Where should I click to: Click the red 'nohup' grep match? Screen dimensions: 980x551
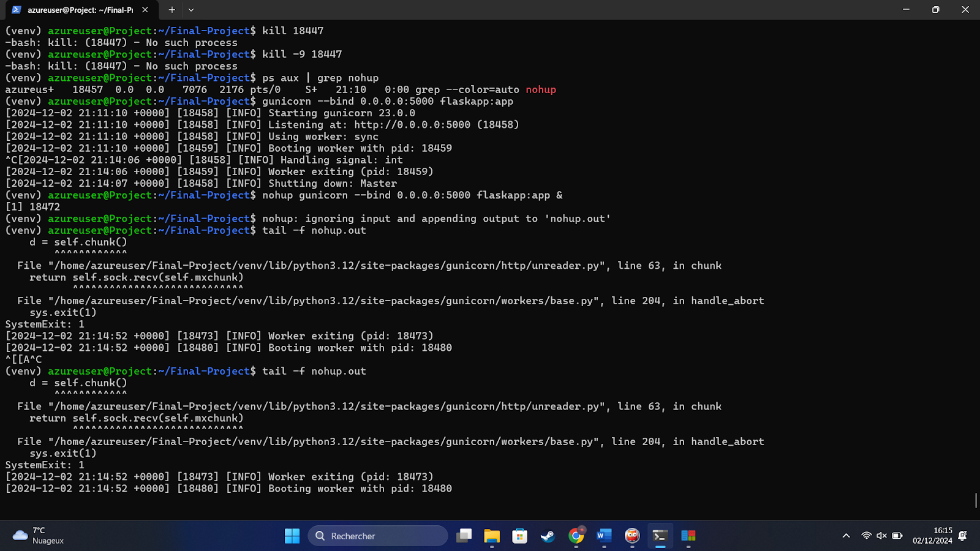point(541,89)
